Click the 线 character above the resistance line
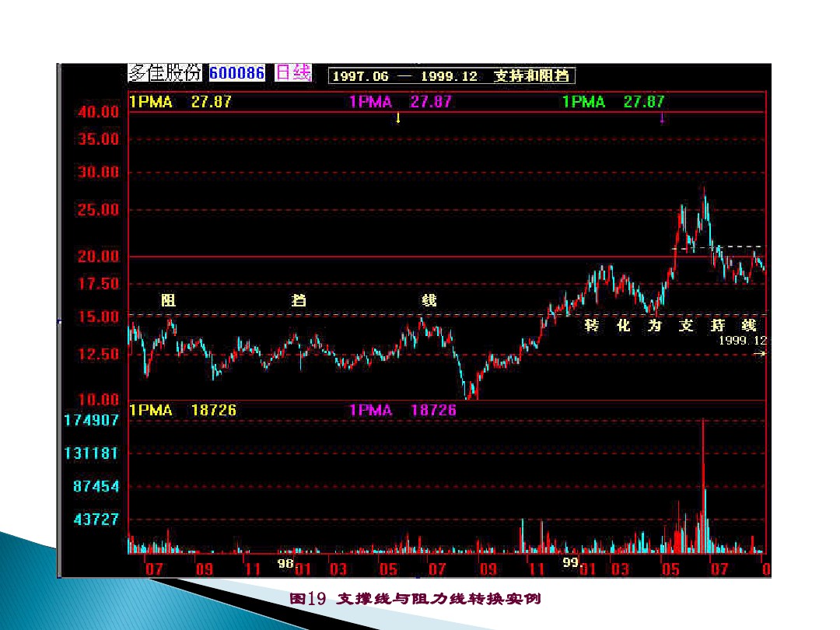The image size is (840, 630). pyautogui.click(x=429, y=300)
